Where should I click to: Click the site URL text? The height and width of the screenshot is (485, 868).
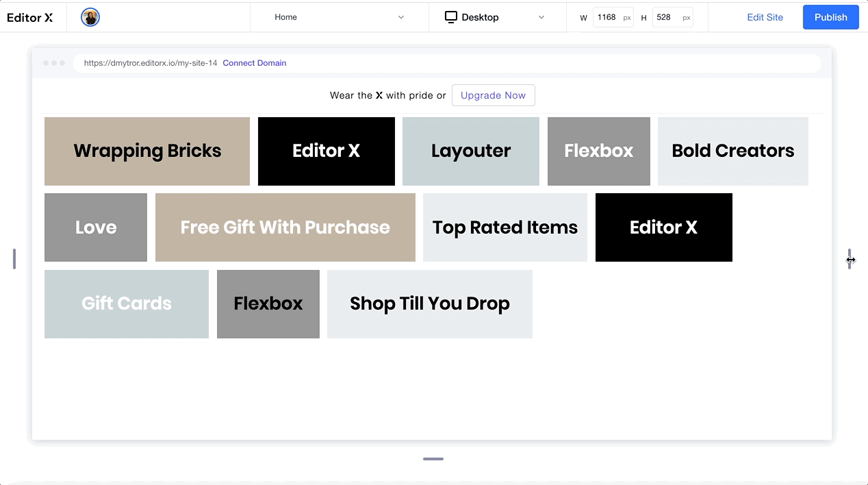pyautogui.click(x=151, y=63)
